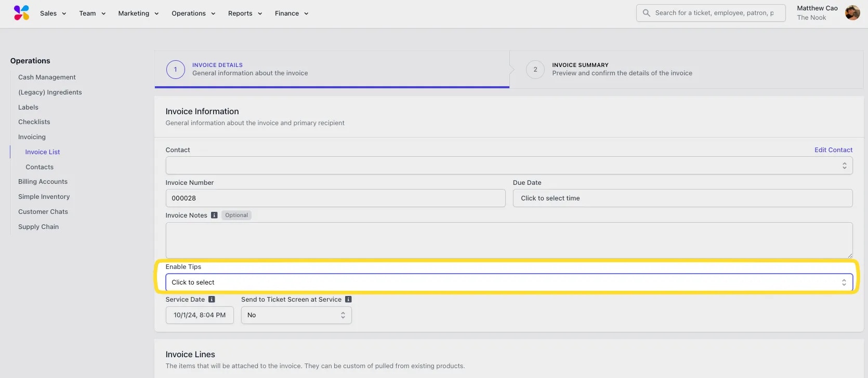Click Invoicing in the sidebar
Screen dimensions: 868x378
pyautogui.click(x=32, y=137)
